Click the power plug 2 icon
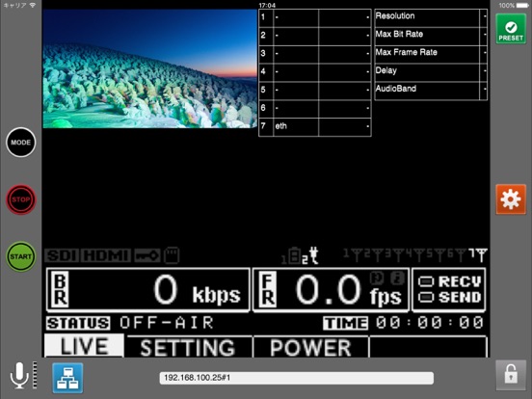532x399 pixels. pyautogui.click(x=310, y=255)
